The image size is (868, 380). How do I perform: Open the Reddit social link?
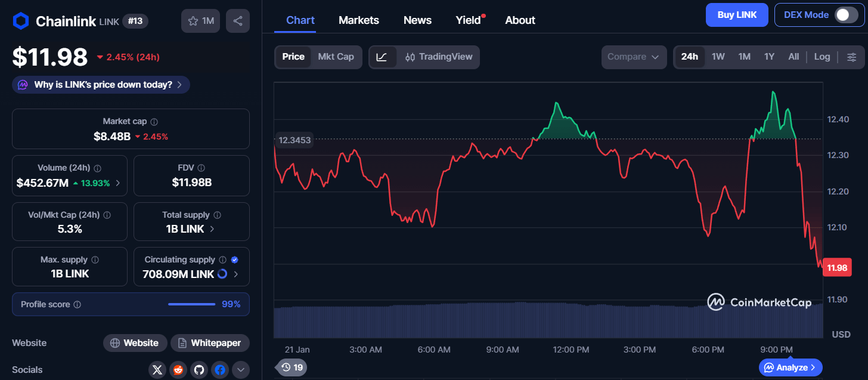tap(178, 370)
